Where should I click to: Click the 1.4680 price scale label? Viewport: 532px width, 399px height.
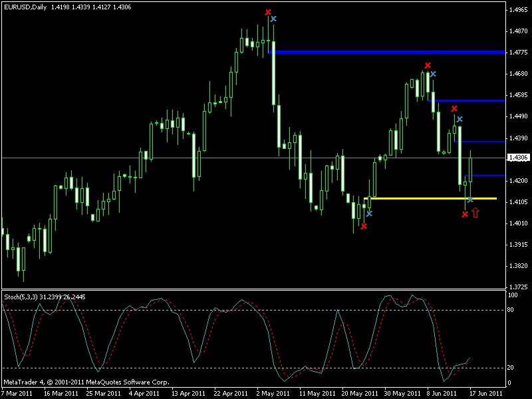519,74
